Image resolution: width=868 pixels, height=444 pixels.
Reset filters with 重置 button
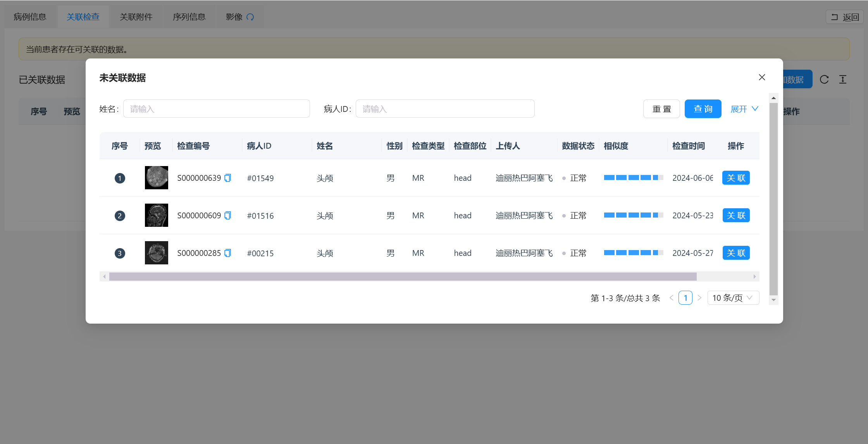click(661, 109)
